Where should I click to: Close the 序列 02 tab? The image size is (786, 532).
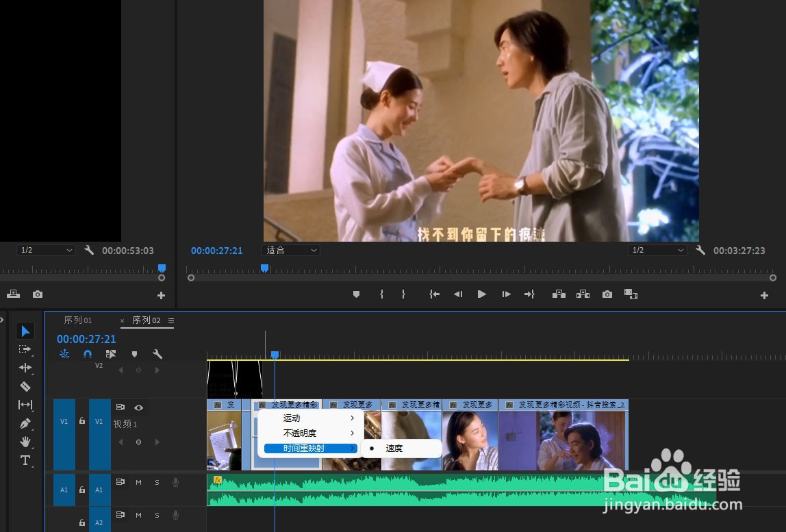point(122,320)
